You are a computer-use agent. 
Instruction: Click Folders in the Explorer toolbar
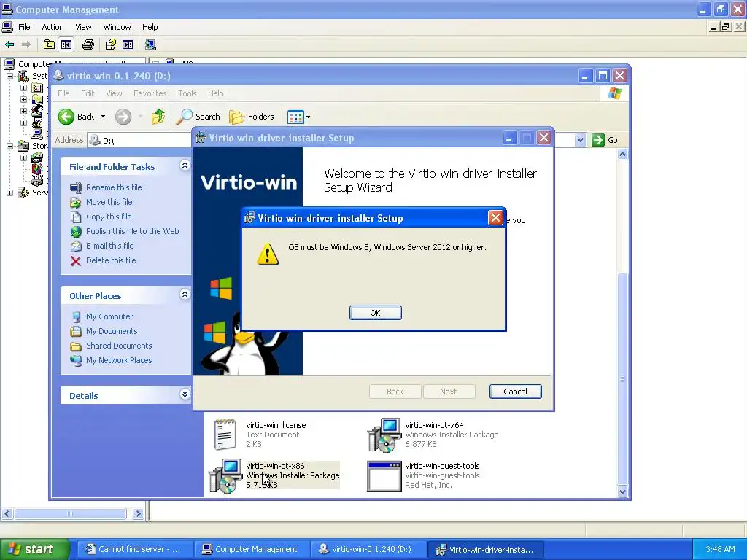252,117
